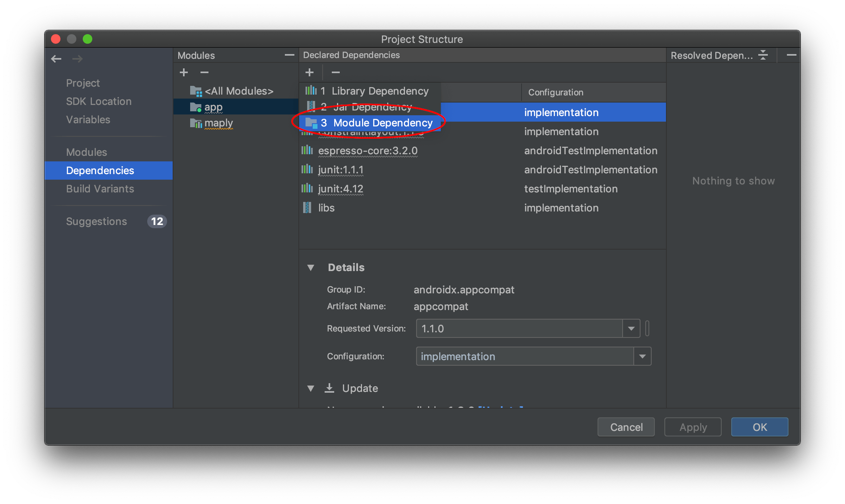Screen dimensions: 845x504
Task: Open the Requested Version dropdown
Action: [631, 328]
